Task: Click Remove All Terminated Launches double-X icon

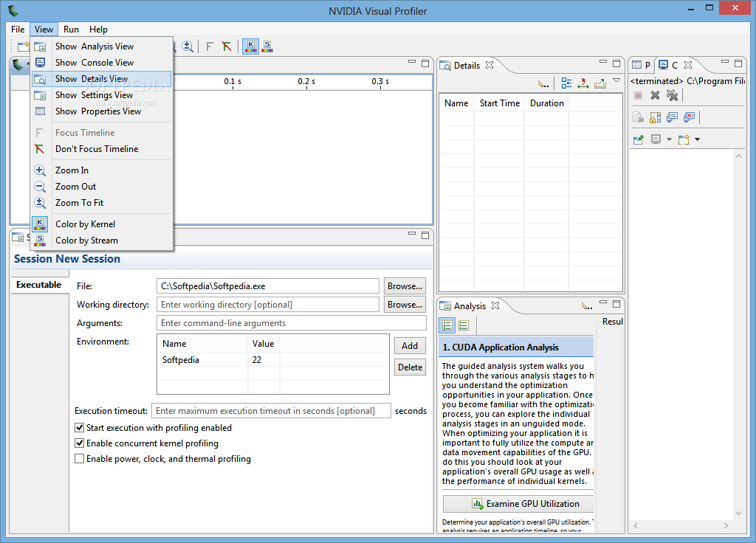Action: tap(672, 95)
